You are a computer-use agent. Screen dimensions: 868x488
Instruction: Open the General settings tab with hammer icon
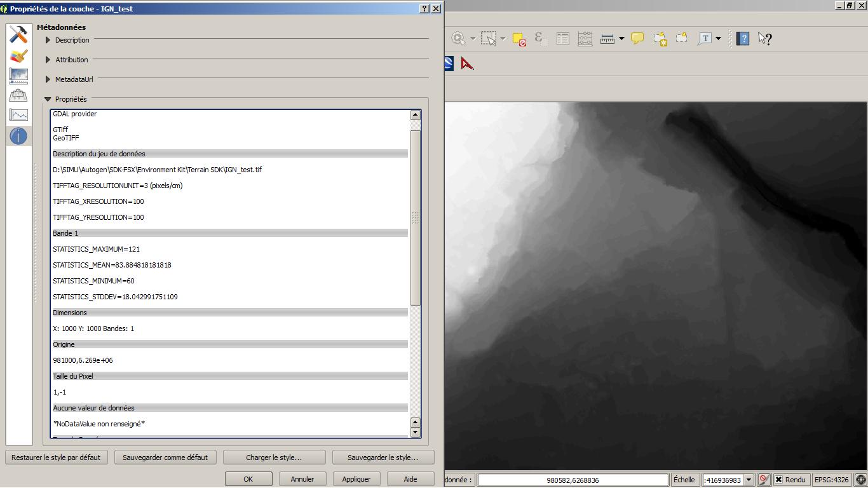click(18, 34)
